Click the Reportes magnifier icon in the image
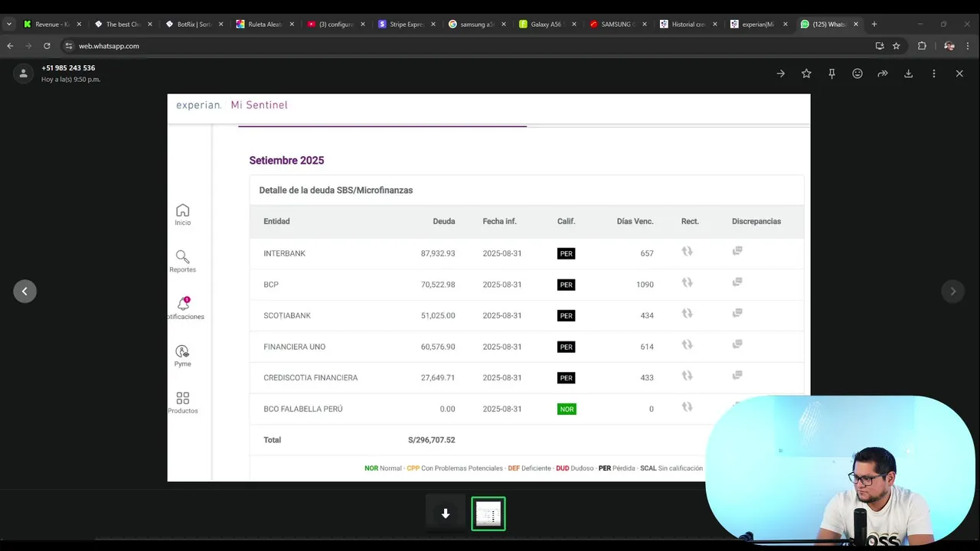980x551 pixels. (x=182, y=257)
